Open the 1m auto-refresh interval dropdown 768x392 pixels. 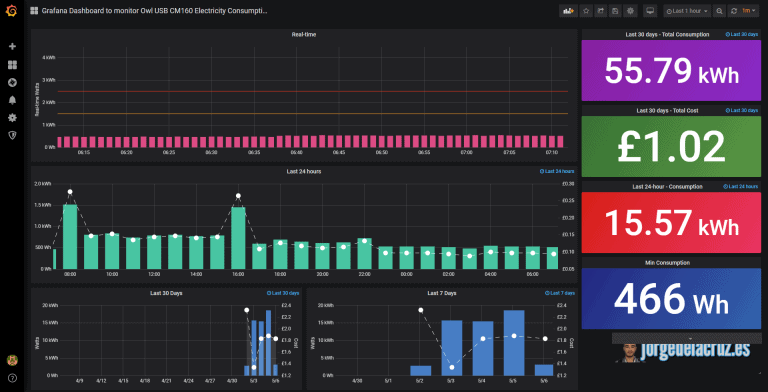point(749,11)
